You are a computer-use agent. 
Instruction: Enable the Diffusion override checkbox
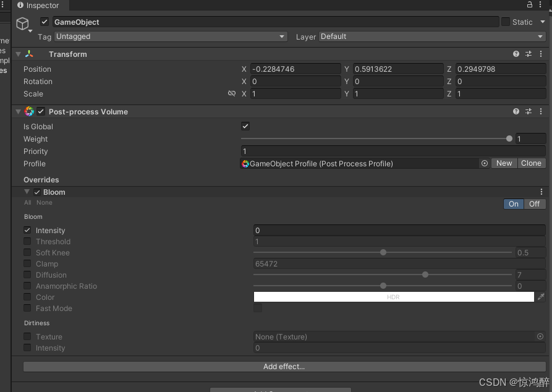[27, 275]
